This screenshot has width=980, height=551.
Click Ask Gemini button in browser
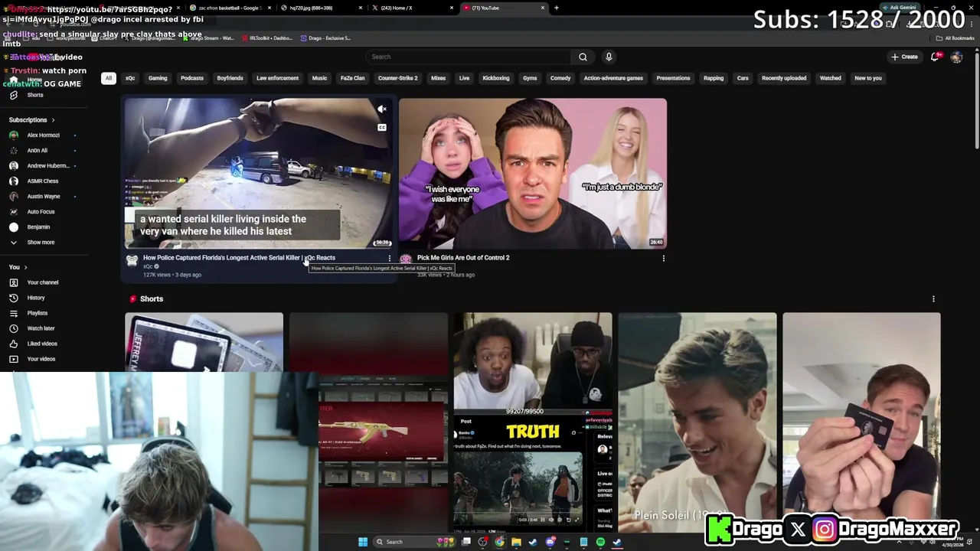pyautogui.click(x=899, y=8)
